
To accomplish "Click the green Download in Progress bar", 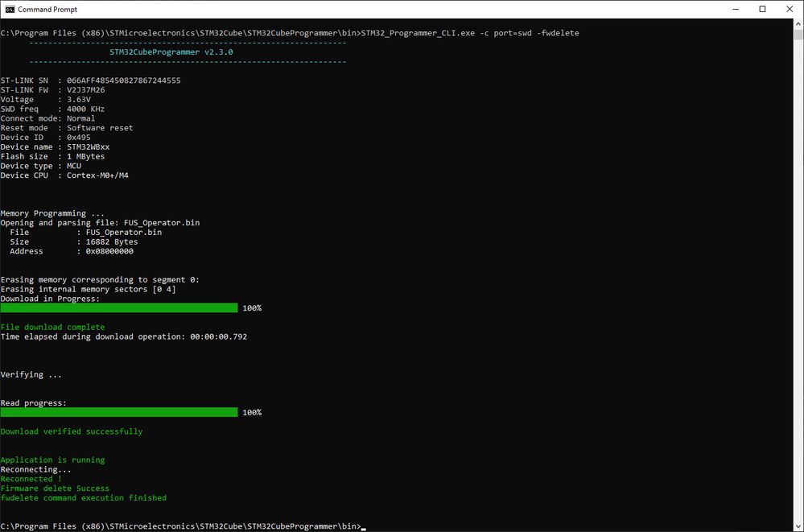I will pyautogui.click(x=119, y=307).
